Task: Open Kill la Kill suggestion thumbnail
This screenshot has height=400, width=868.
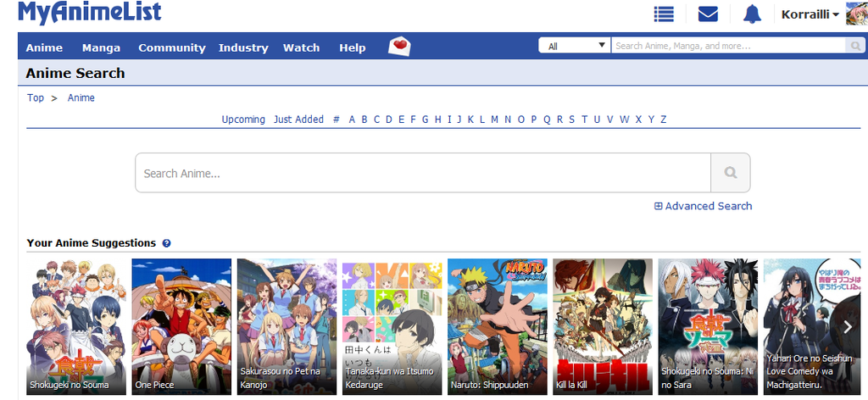Action: [x=603, y=327]
